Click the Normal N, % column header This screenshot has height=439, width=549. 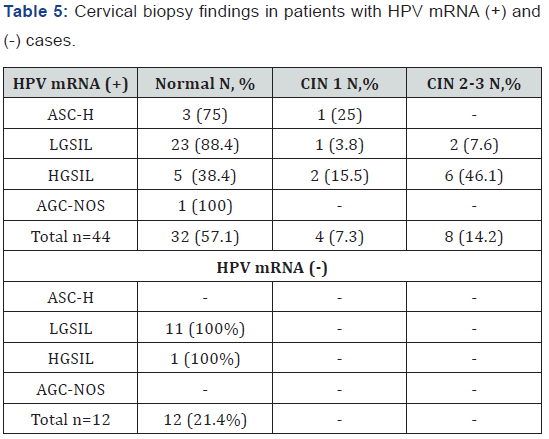tap(205, 83)
